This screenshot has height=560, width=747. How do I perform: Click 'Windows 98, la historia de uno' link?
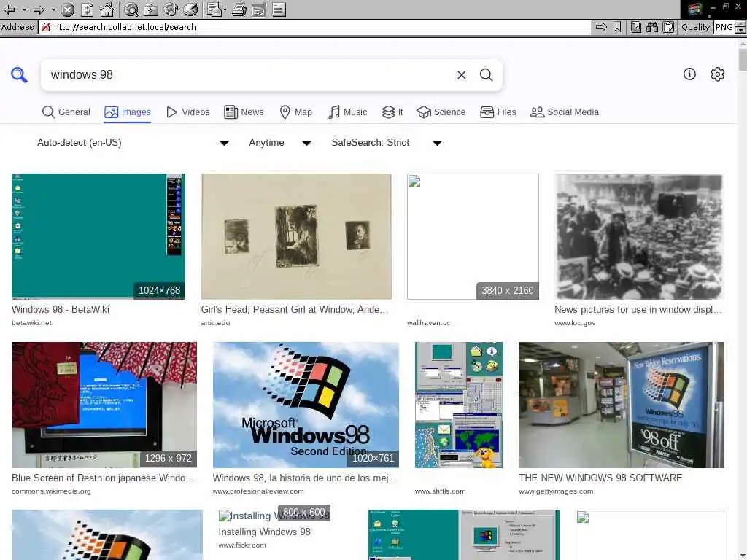305,478
